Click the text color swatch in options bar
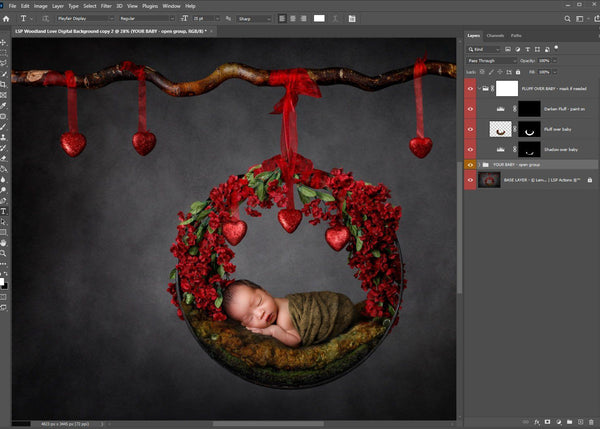This screenshot has height=429, width=600. coord(320,18)
